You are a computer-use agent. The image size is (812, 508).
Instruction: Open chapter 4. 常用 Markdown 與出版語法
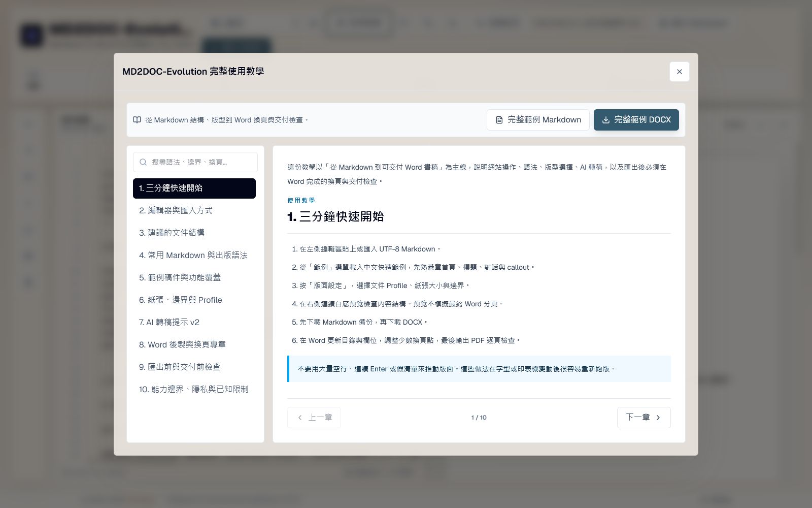[194, 255]
